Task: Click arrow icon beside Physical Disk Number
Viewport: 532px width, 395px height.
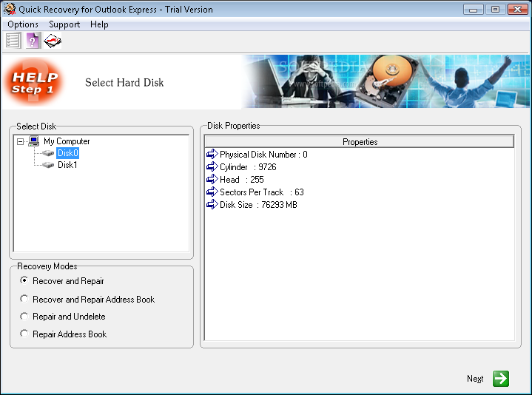Action: [x=212, y=154]
